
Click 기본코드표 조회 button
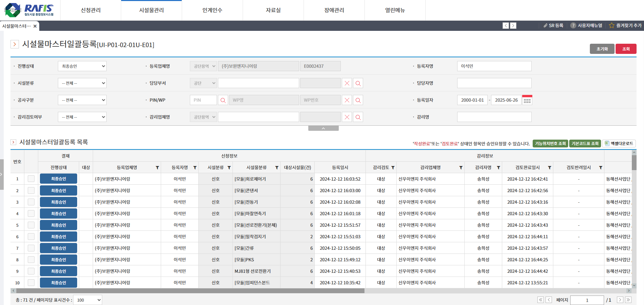click(x=585, y=143)
